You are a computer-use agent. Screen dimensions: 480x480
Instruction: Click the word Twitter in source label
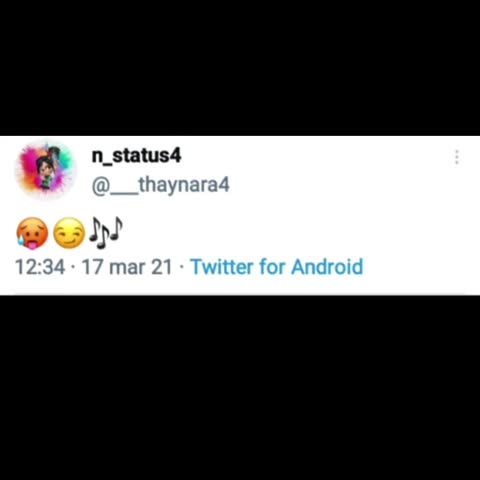(x=222, y=267)
